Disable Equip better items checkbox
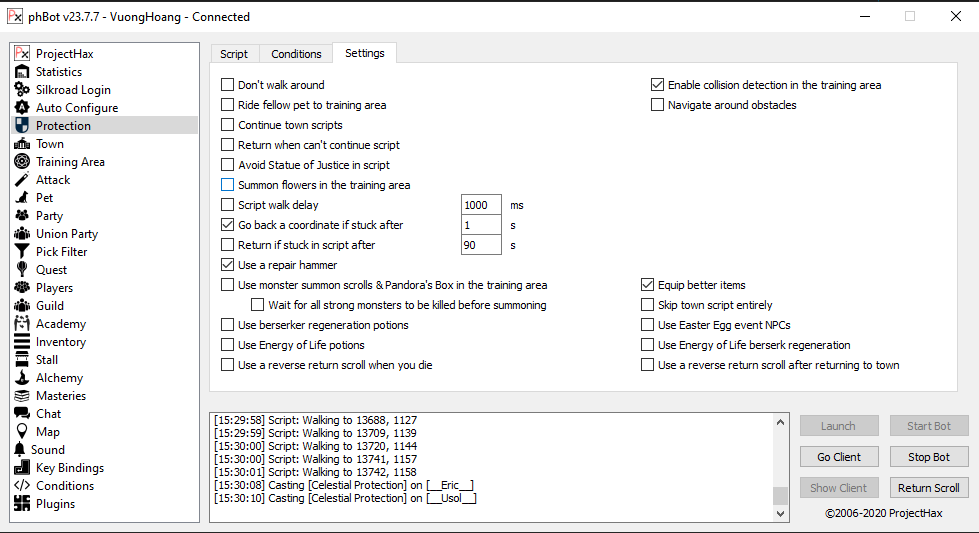This screenshot has width=979, height=533. pos(648,285)
